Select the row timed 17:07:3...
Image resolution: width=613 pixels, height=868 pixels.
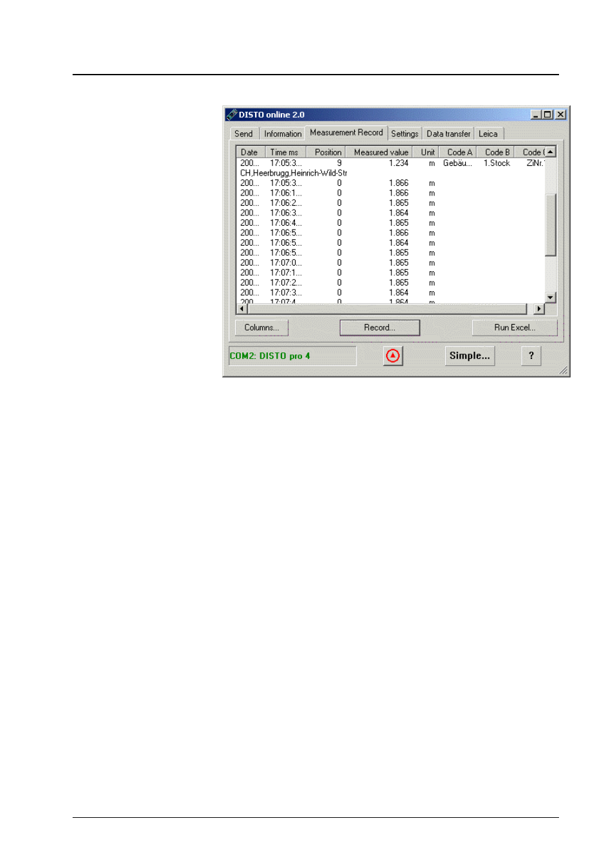pyautogui.click(x=391, y=293)
